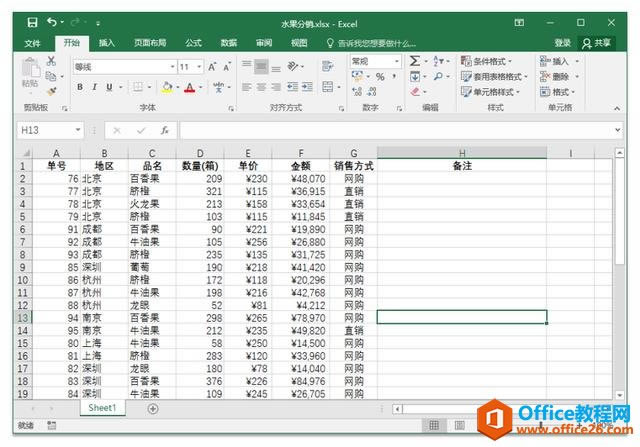
Task: Align text left
Action: tap(247, 87)
